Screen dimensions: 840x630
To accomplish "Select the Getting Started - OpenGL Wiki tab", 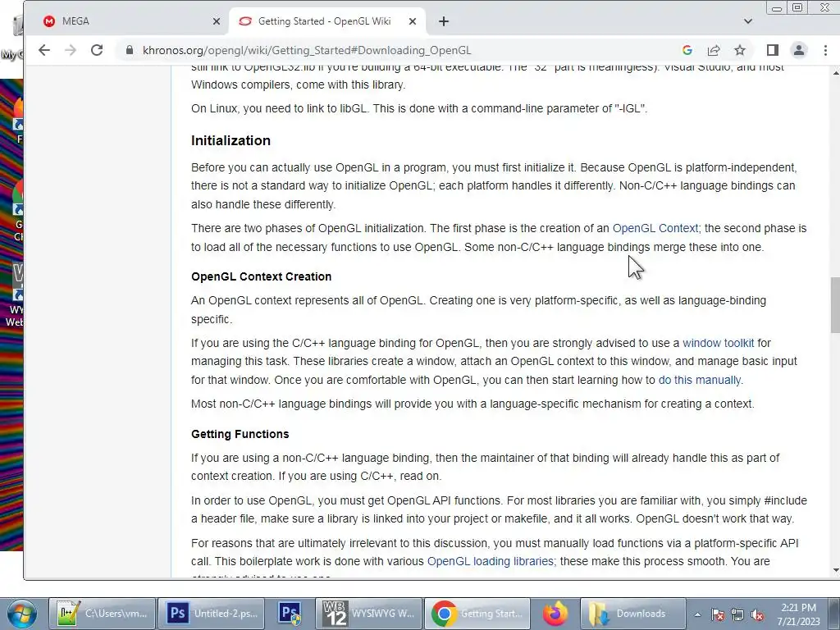I will (326, 21).
